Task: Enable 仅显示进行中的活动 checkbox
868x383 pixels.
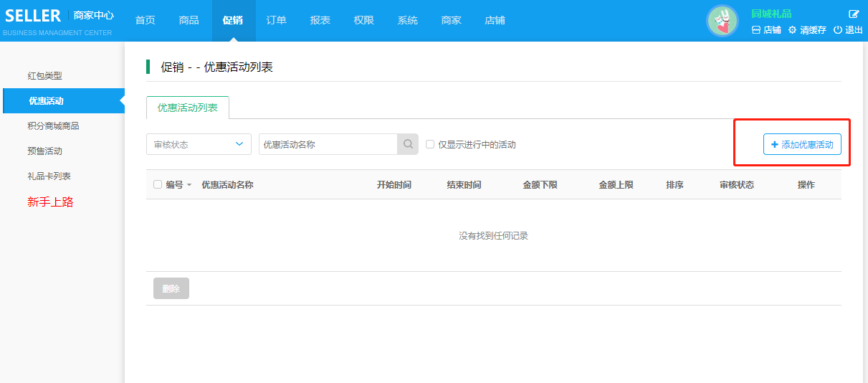Action: tap(430, 144)
